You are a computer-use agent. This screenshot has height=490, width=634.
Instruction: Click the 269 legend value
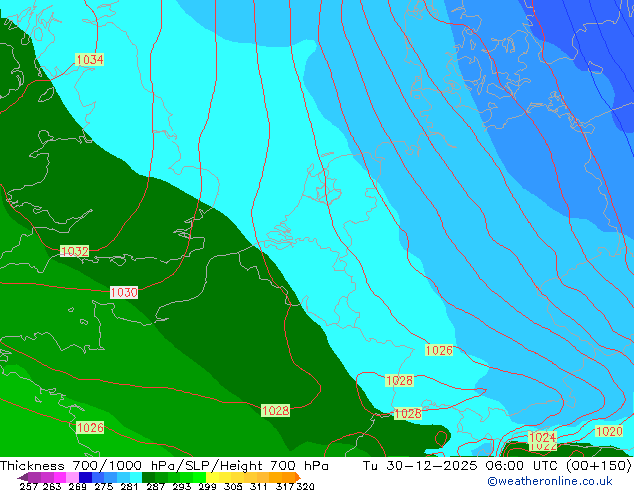coord(78,486)
